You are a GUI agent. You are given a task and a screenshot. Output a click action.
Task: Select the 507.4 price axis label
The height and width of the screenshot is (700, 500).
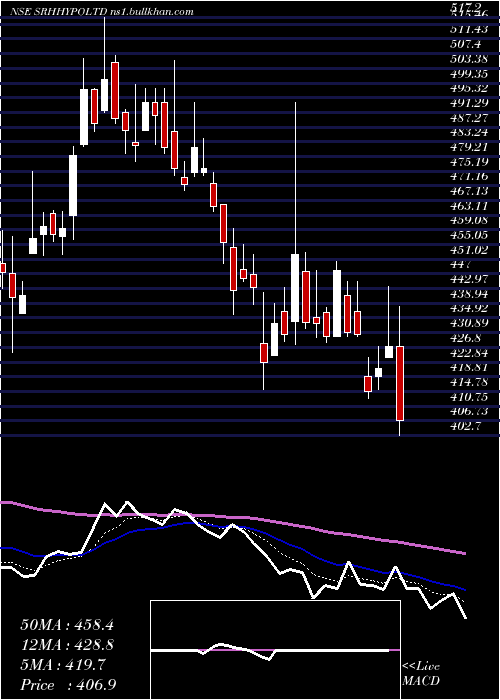(466, 44)
